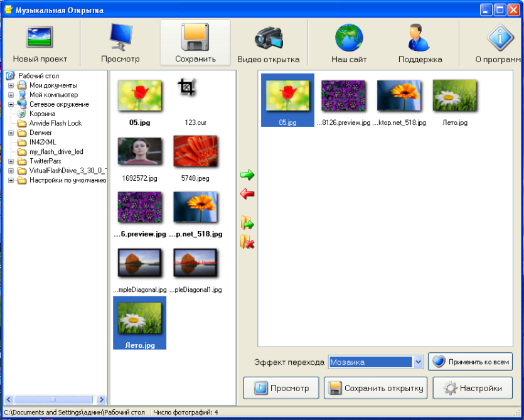
Task: Click tree scrollbar left arrow
Action: coord(9,399)
